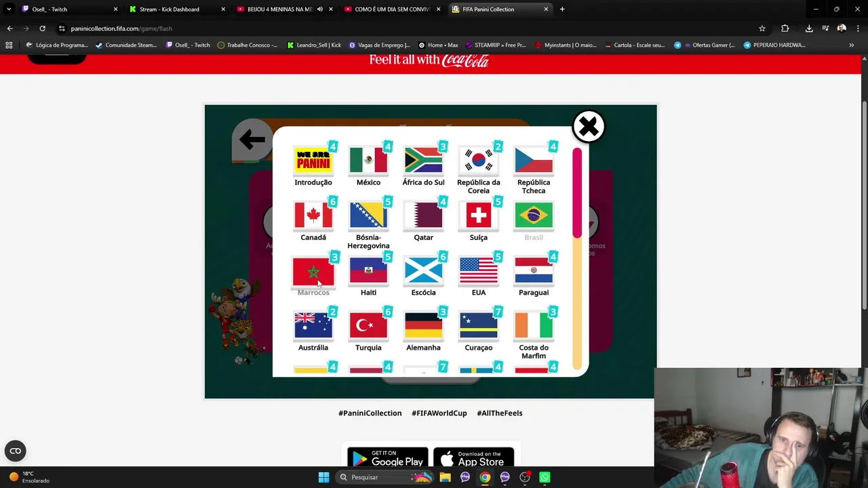The image size is (868, 488).
Task: Switch to Stream - Kick Dashboard tab
Action: pos(176,9)
